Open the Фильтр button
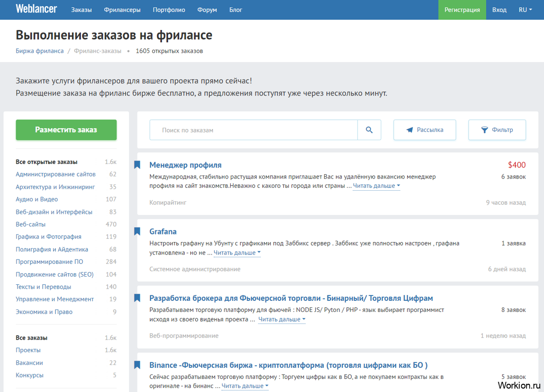Screen dimensions: 544x392 click(x=497, y=130)
